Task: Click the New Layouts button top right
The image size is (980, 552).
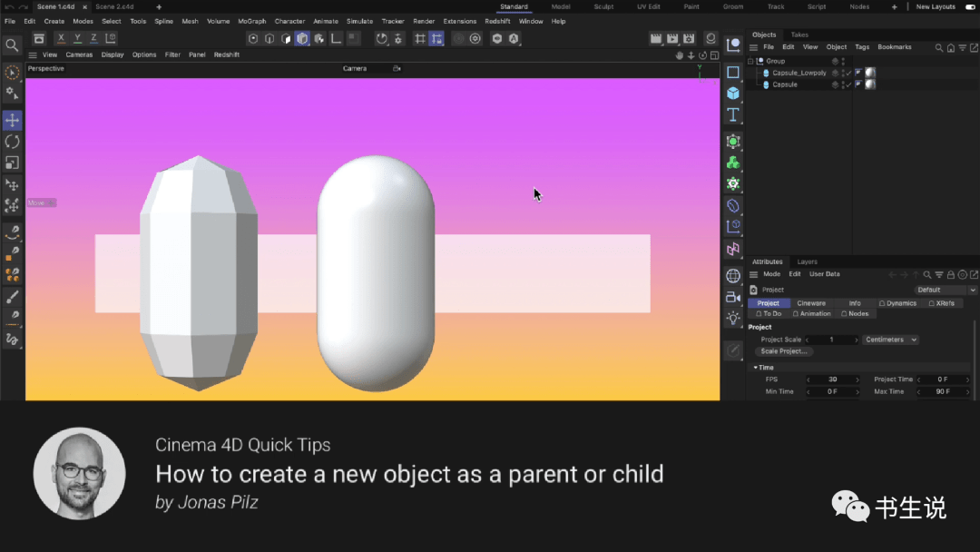Action: pyautogui.click(x=936, y=6)
